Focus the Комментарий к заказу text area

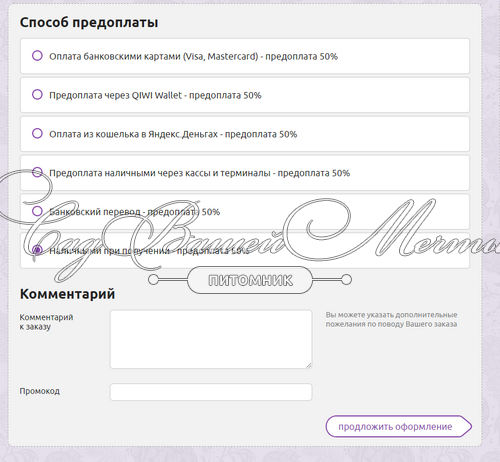211,339
